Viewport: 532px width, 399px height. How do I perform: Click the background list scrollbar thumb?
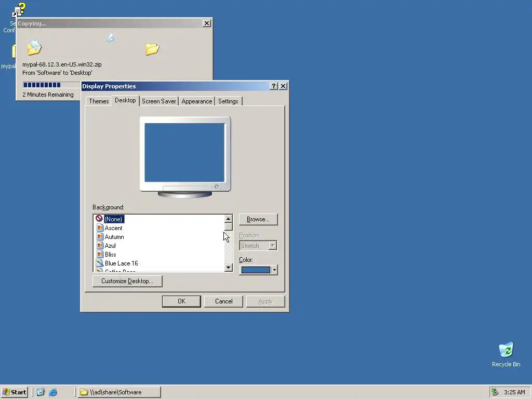pyautogui.click(x=229, y=227)
